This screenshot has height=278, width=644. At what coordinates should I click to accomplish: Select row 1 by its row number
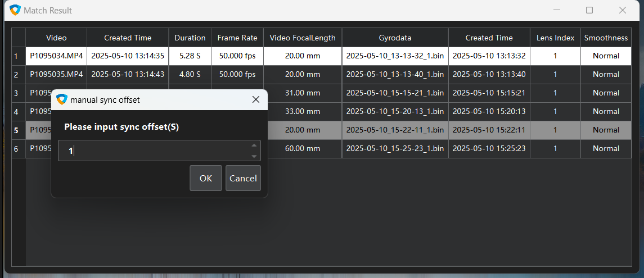16,56
